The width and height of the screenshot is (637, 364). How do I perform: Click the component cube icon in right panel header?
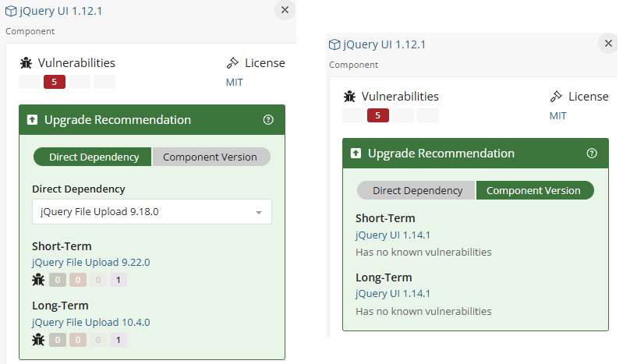tap(334, 44)
